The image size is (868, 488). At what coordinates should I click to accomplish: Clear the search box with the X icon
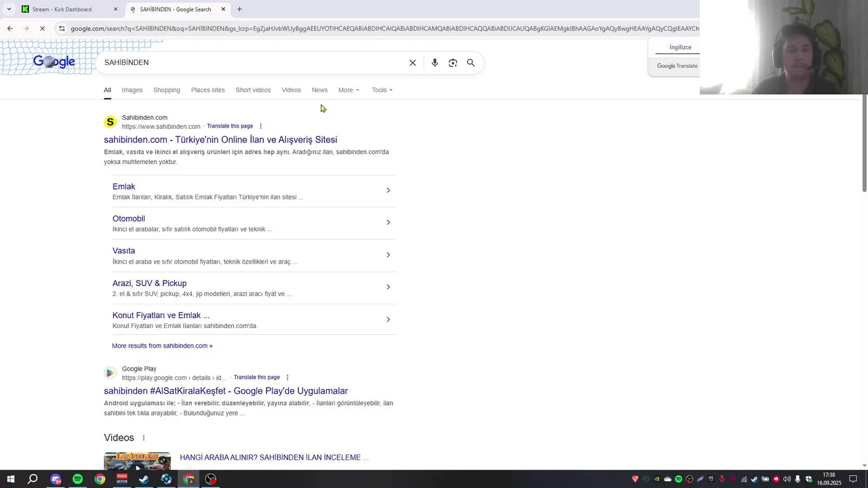pos(412,62)
